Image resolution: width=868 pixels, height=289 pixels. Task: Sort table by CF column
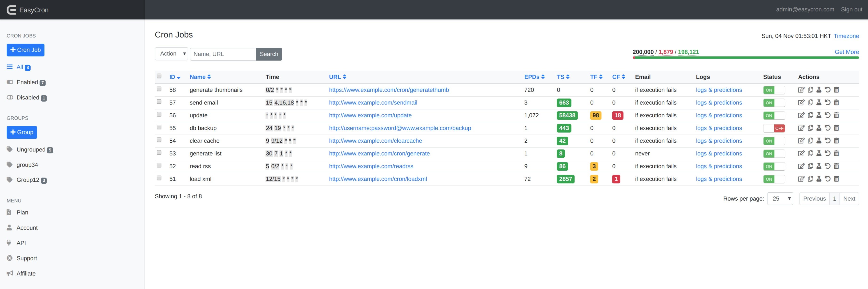[618, 77]
